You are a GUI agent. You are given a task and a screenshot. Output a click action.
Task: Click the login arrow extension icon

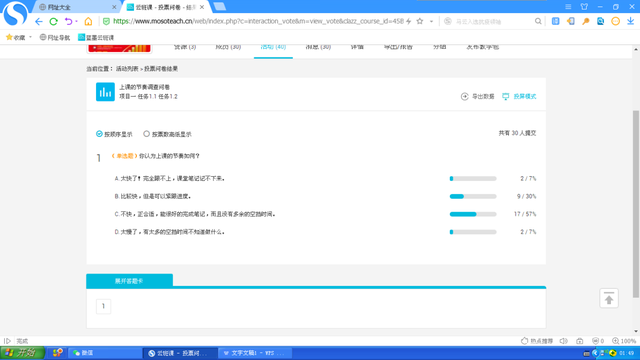tap(571, 21)
